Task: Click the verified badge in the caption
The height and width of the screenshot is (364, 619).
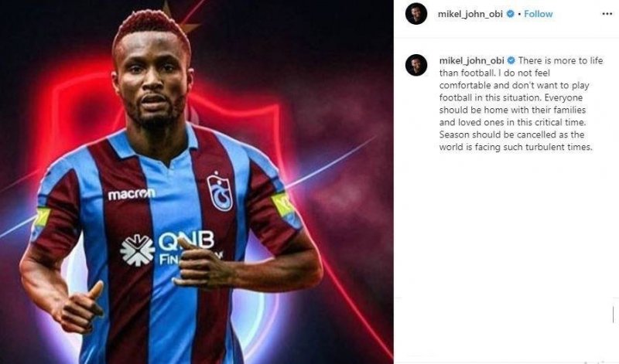Action: point(511,60)
